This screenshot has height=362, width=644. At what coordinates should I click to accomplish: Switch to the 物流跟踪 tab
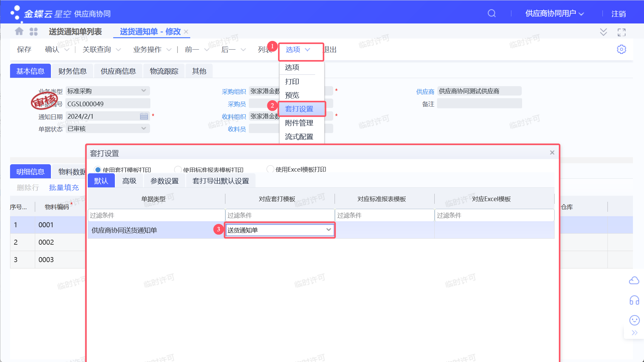(x=164, y=71)
